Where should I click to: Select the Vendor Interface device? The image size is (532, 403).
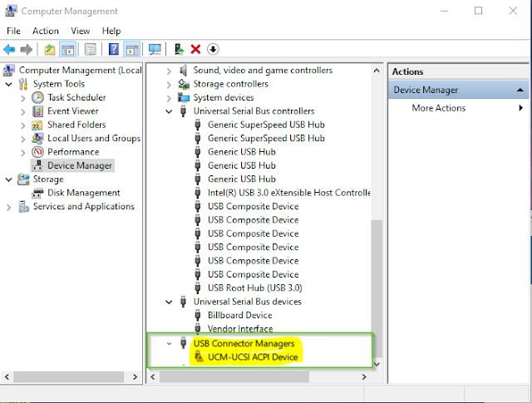tap(240, 328)
